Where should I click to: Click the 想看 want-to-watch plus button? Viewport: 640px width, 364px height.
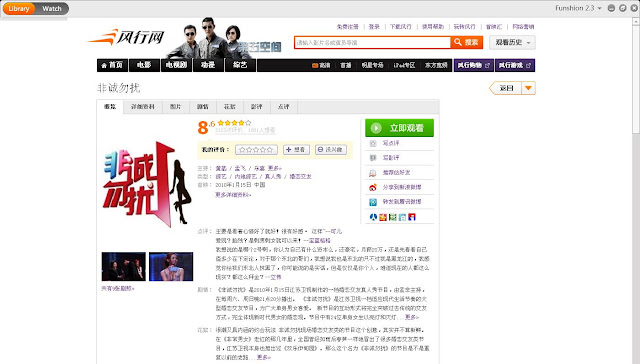pyautogui.click(x=296, y=150)
